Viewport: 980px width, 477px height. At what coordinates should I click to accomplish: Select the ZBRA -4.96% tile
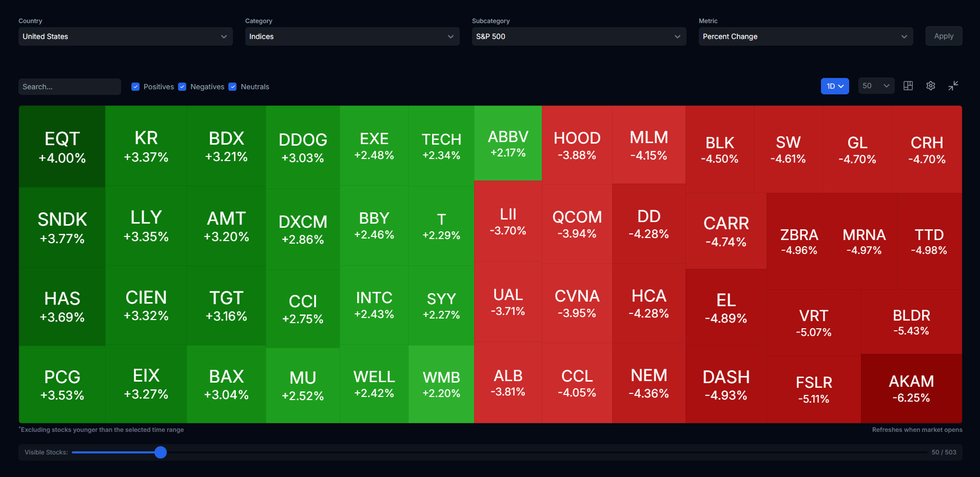coord(799,241)
